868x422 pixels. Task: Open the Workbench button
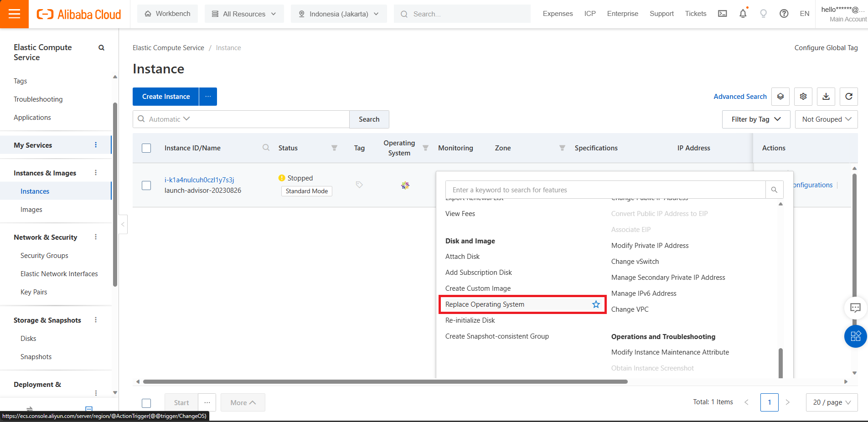167,14
